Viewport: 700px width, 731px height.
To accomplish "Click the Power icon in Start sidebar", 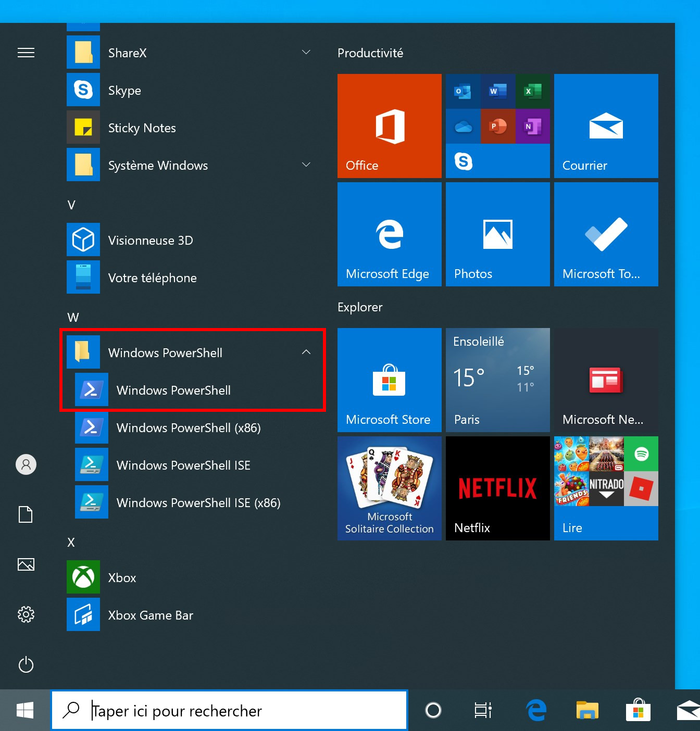I will point(26,665).
